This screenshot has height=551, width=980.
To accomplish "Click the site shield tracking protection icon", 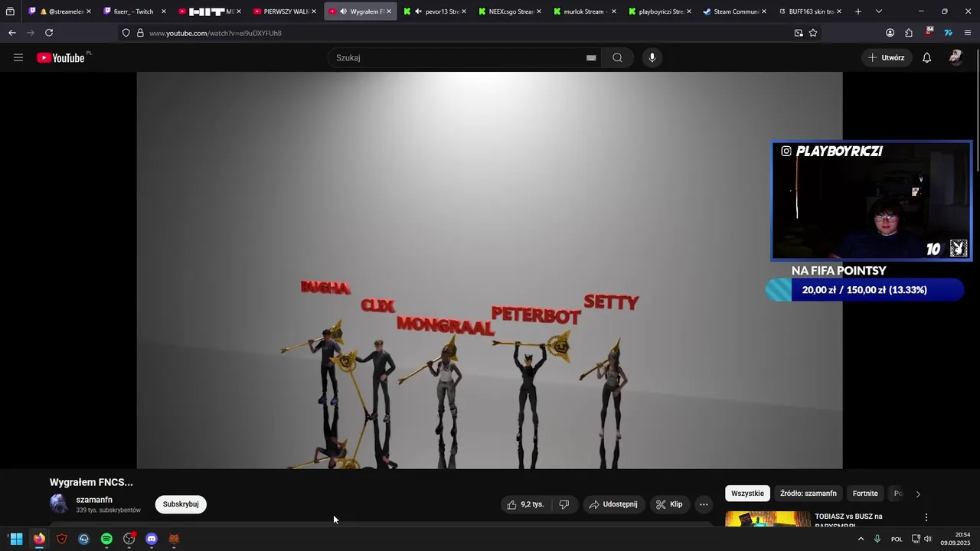I will coord(126,33).
